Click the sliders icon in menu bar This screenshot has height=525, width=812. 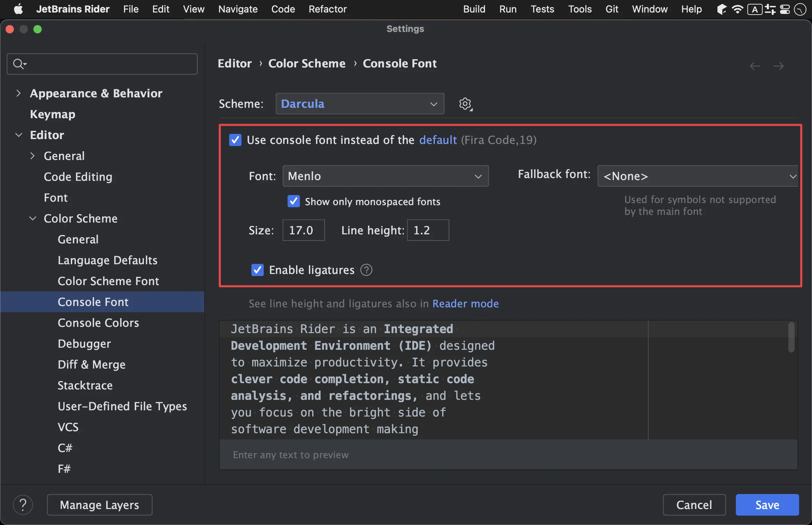tap(770, 9)
